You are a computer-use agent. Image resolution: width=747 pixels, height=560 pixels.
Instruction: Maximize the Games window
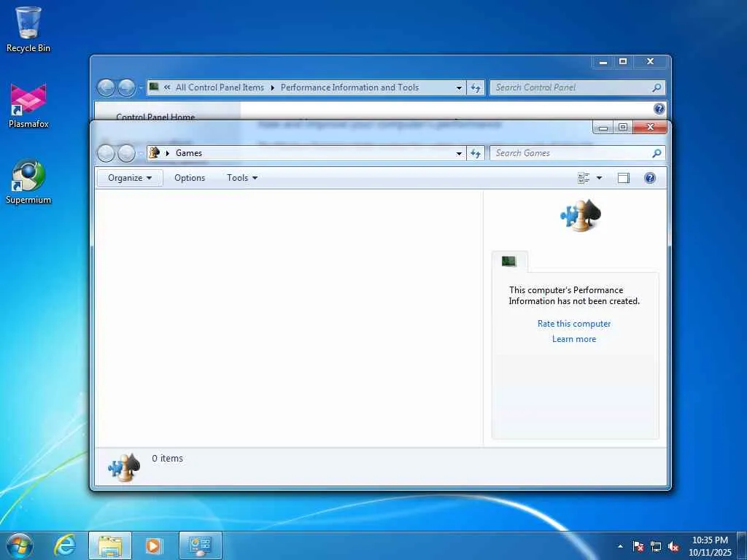click(x=623, y=127)
